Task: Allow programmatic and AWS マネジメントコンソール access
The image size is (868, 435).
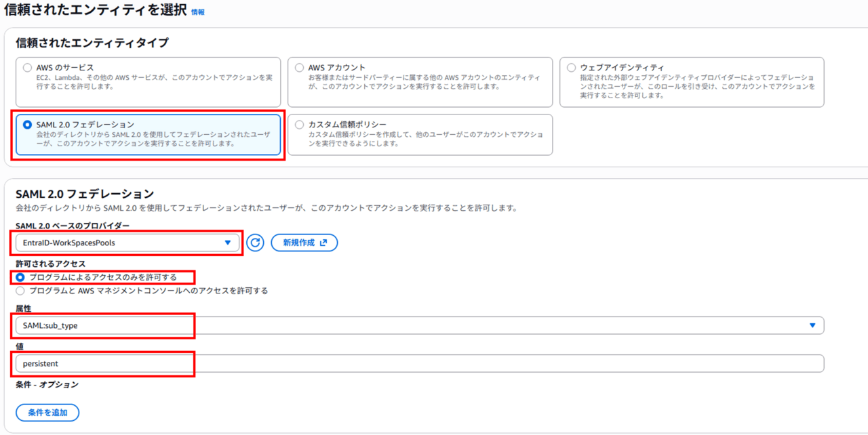Action: pyautogui.click(x=20, y=291)
